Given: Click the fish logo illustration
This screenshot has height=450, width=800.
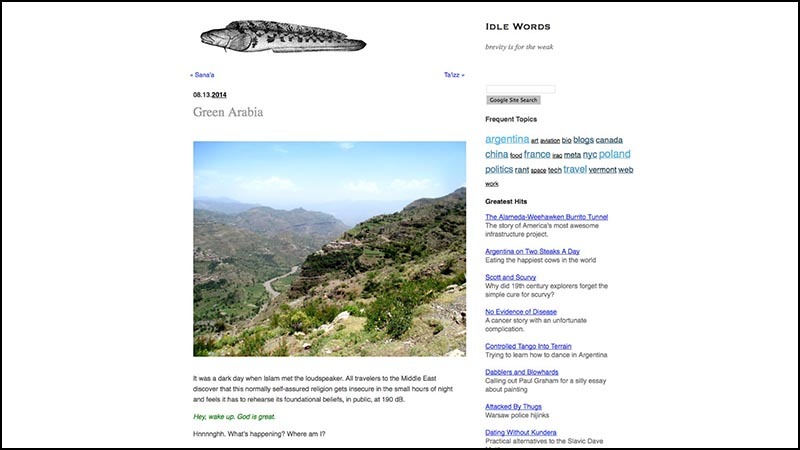Looking at the screenshot, I should [x=283, y=37].
